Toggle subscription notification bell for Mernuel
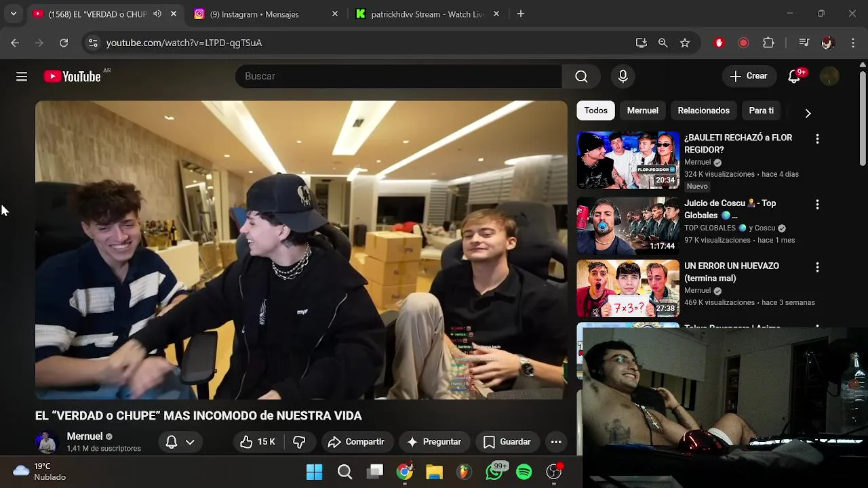 (x=172, y=442)
